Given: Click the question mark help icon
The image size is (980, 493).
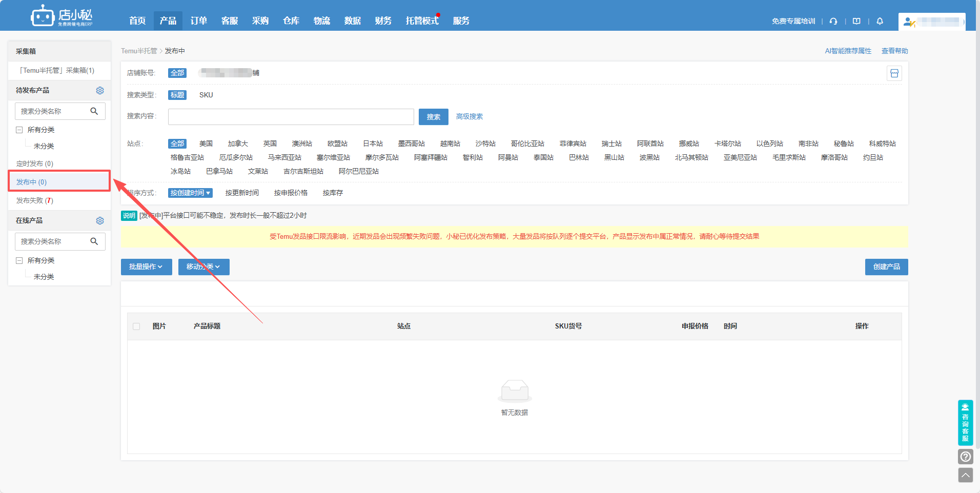Looking at the screenshot, I should point(965,457).
